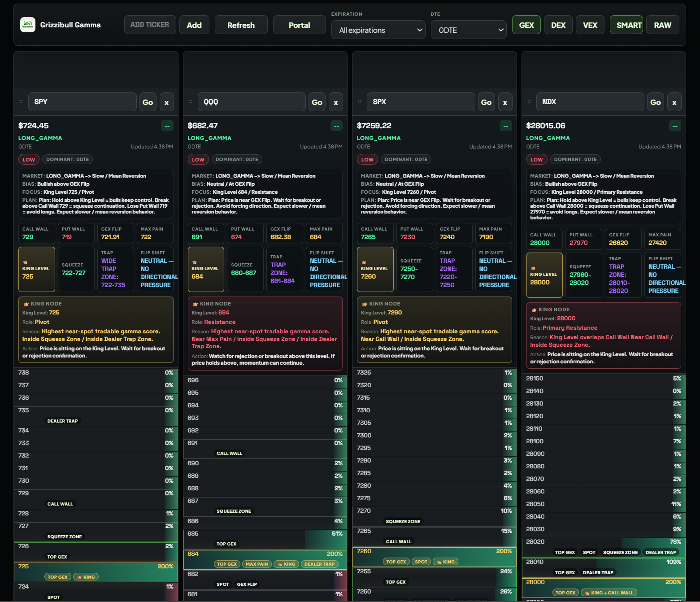Image resolution: width=700 pixels, height=602 pixels.
Task: Click KING tag on SPY 725 row
Action: [x=86, y=577]
